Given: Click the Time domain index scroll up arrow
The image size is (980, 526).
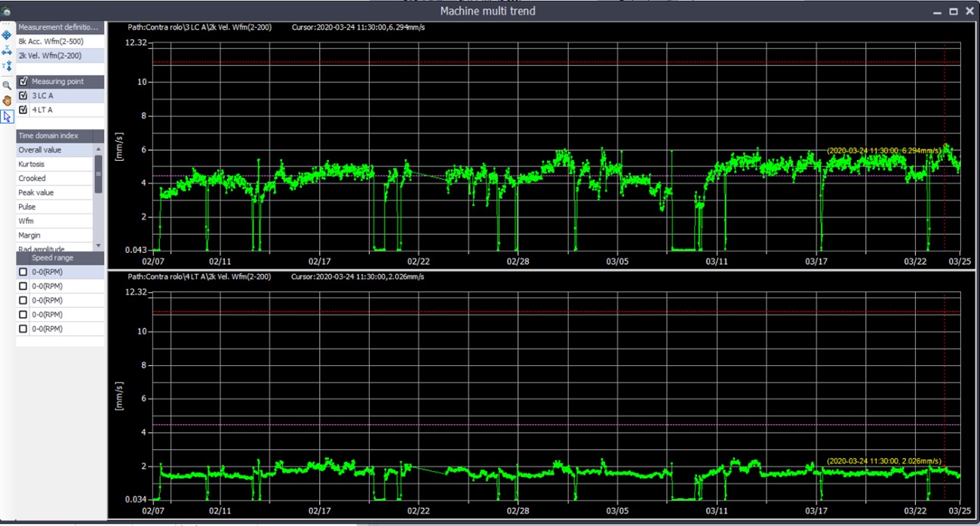Looking at the screenshot, I should point(98,149).
